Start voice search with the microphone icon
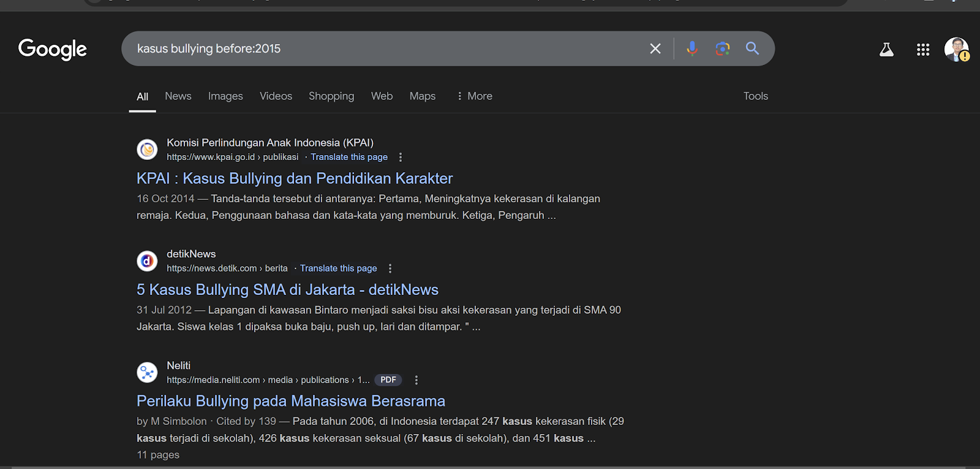Screen dimensions: 980x469 692,48
